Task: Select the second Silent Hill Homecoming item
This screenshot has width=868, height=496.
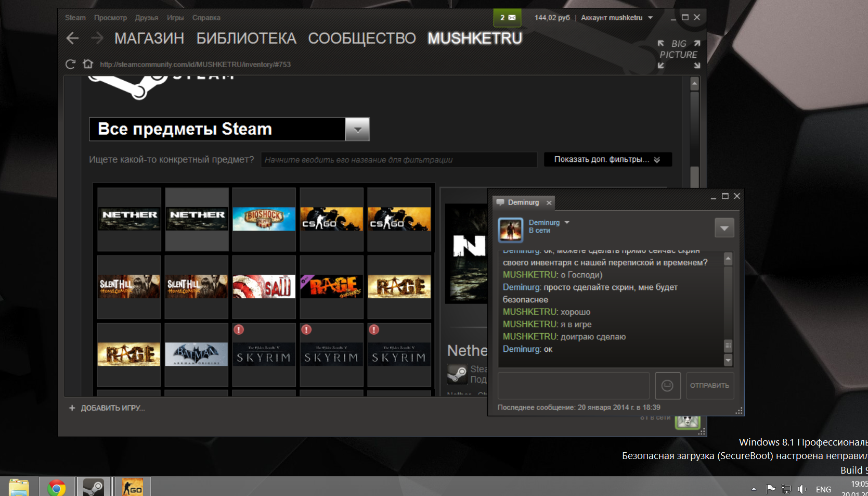Action: (197, 287)
